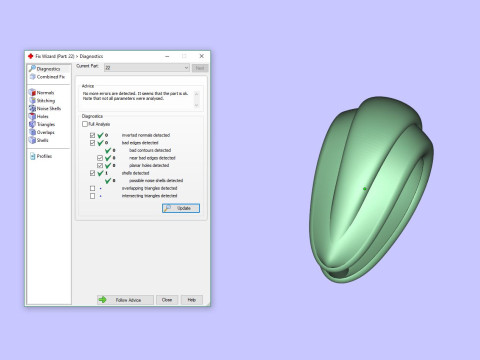Uncheck inverted normals detected checkbox

pyautogui.click(x=92, y=135)
